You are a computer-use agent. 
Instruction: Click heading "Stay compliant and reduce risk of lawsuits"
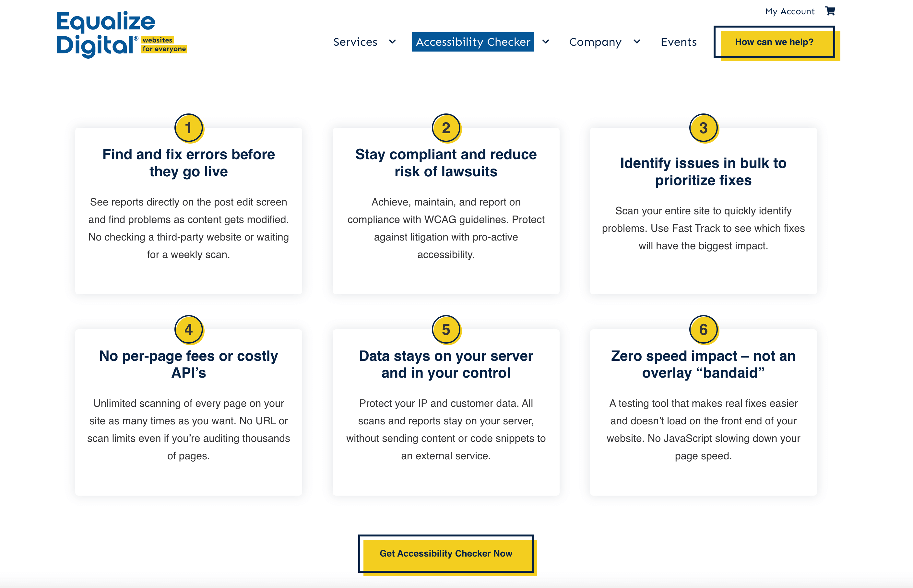point(446,163)
